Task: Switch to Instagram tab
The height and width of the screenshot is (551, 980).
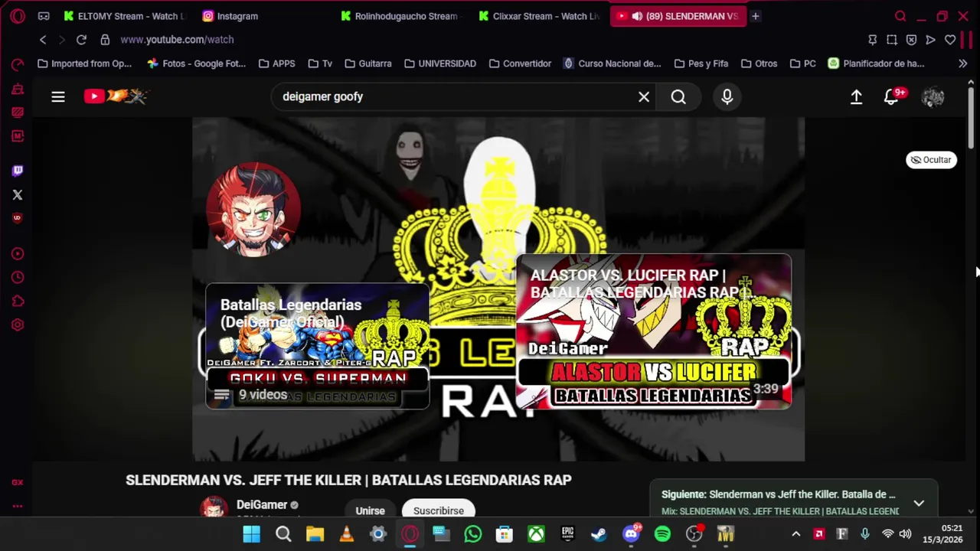Action: pos(263,16)
